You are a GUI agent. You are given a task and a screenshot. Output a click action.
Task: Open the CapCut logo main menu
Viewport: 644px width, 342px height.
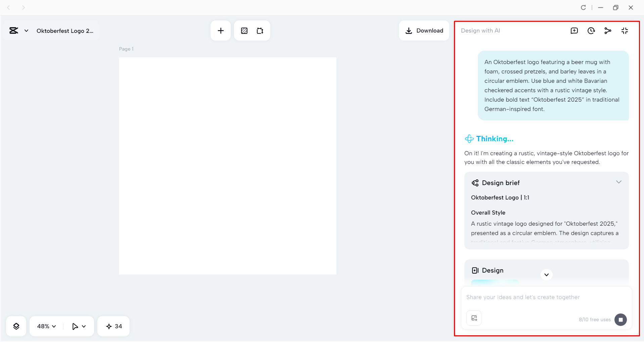click(x=14, y=31)
